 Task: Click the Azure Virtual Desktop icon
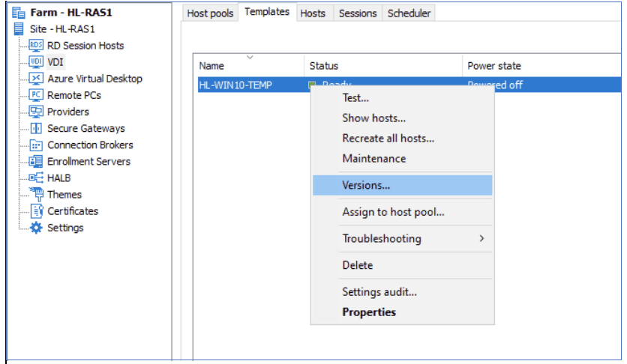pos(36,79)
